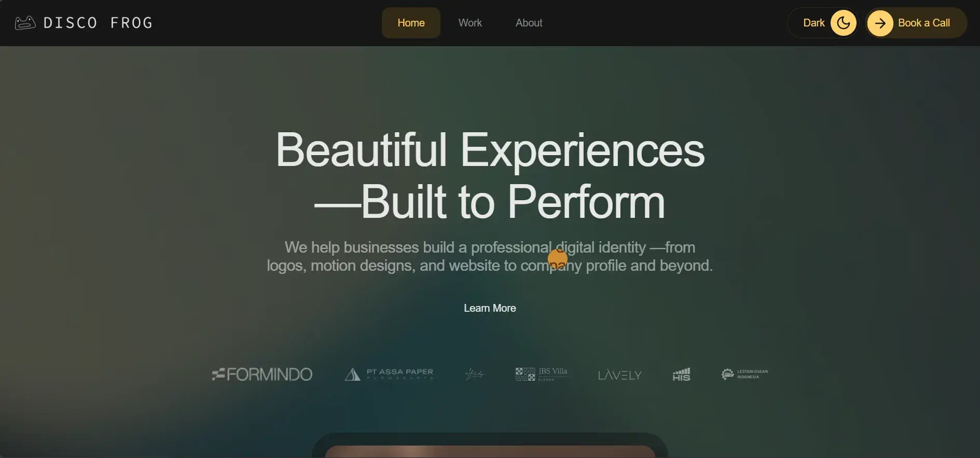Click the HIS client logo
This screenshot has height=458, width=980.
pos(681,374)
